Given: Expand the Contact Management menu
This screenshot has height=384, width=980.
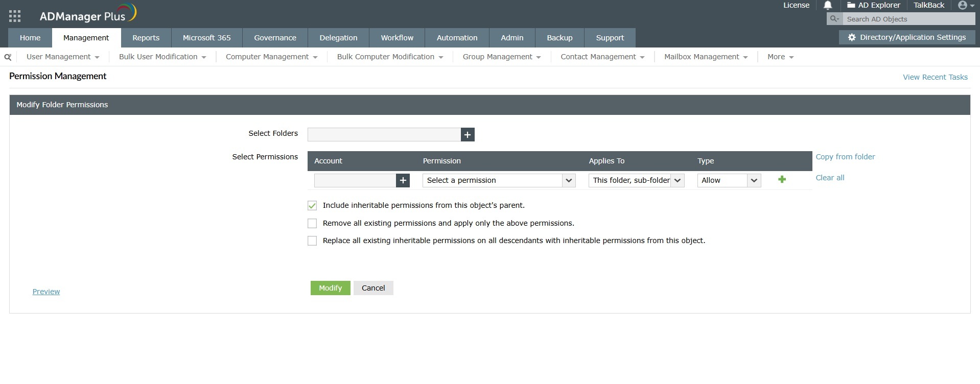Looking at the screenshot, I should tap(603, 57).
